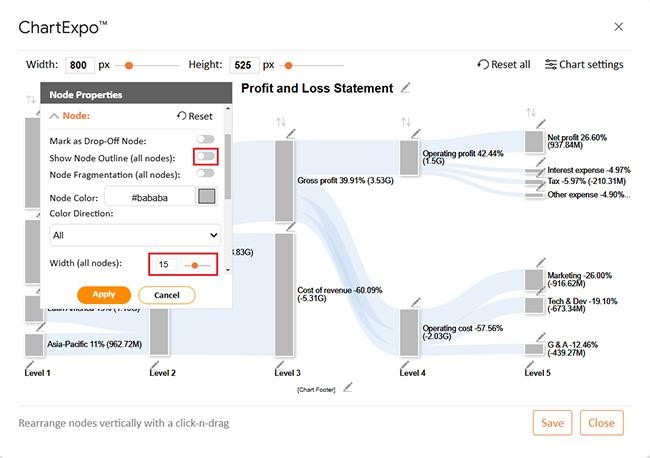Screen dimensions: 650x458
Task: Click edit pencil above Marketing node
Action: pyautogui.click(x=541, y=262)
